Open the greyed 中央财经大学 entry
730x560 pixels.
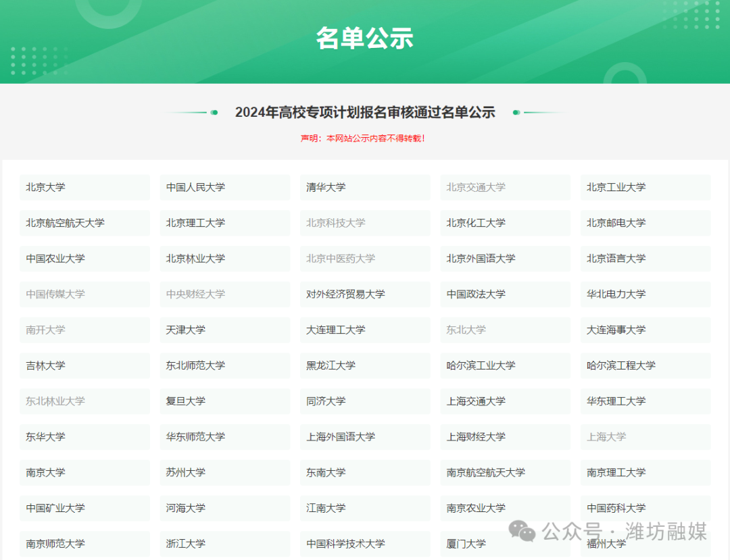tap(225, 295)
